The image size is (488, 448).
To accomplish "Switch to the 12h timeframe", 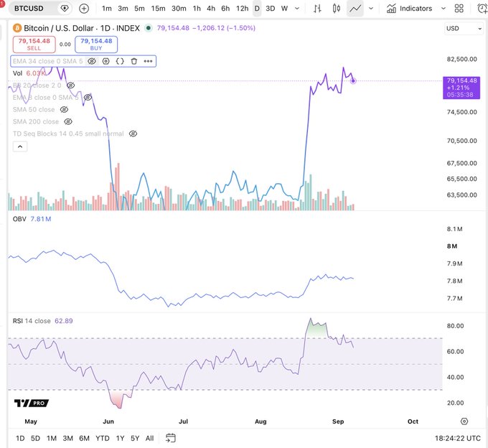I will [242, 9].
